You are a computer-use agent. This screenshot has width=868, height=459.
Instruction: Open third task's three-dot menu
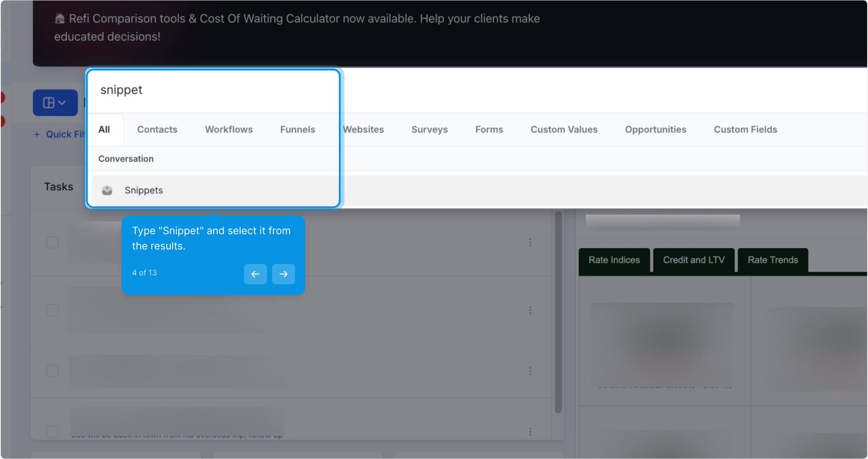530,371
